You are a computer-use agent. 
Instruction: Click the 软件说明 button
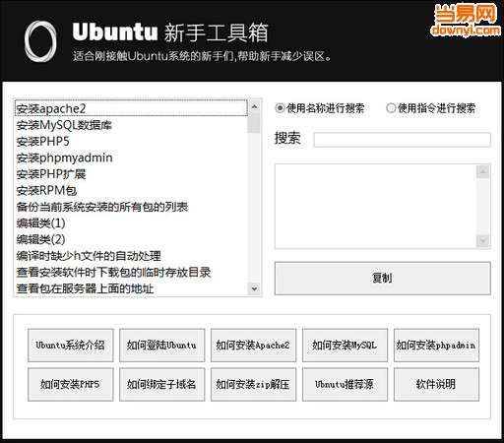436,384
